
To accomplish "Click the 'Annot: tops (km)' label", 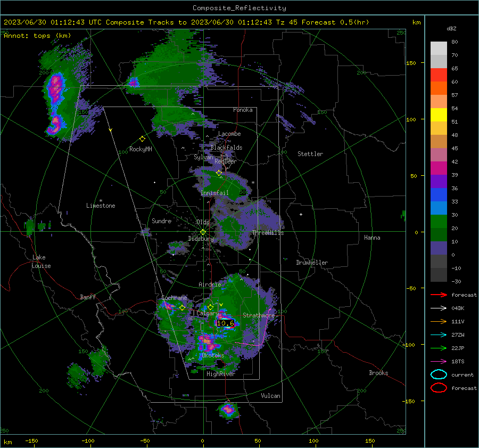I will [x=37, y=36].
